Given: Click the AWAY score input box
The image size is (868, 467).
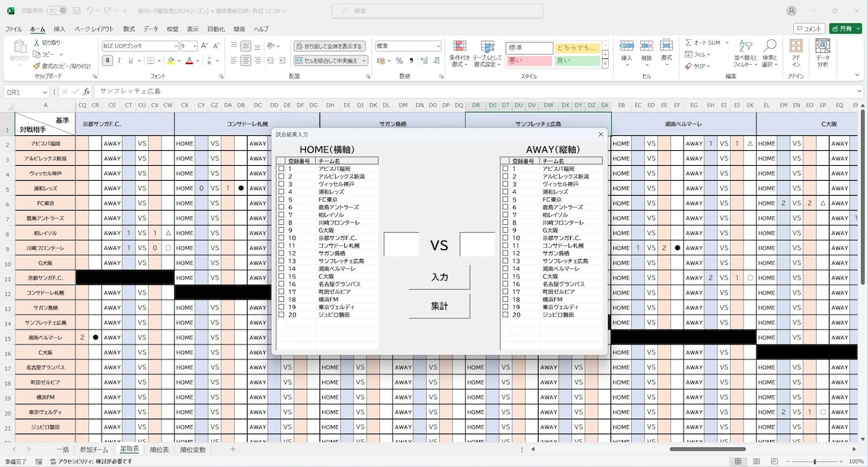Looking at the screenshot, I should (477, 245).
